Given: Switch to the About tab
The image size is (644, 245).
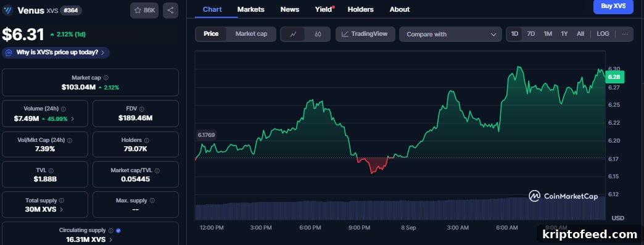Looking at the screenshot, I should 400,9.
